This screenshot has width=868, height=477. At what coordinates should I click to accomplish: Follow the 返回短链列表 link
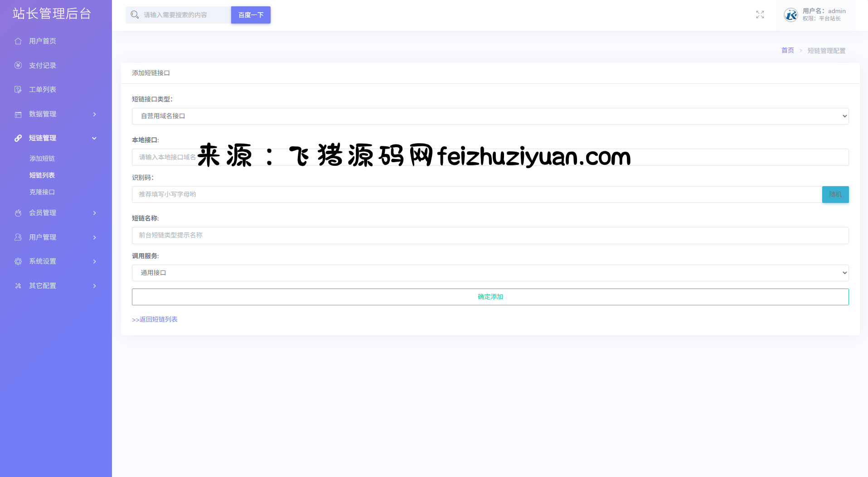point(155,319)
